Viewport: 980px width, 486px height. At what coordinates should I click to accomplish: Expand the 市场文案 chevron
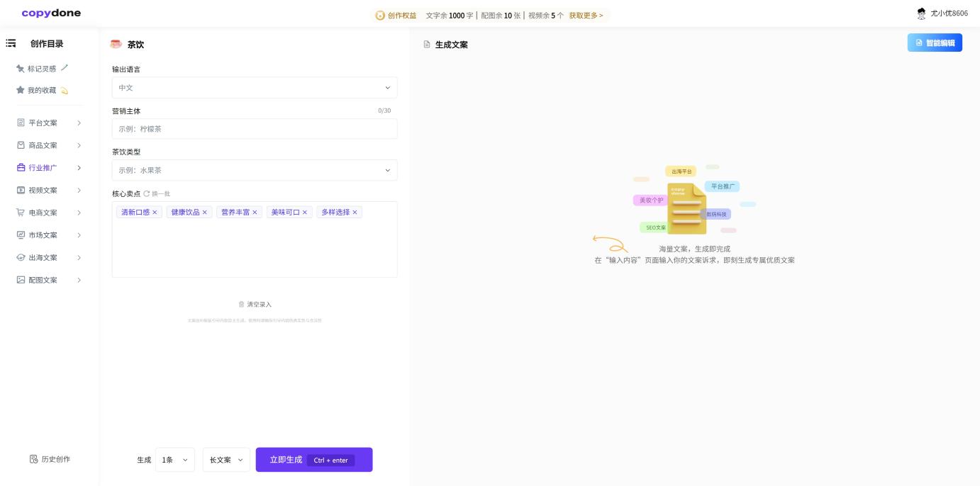(x=79, y=235)
